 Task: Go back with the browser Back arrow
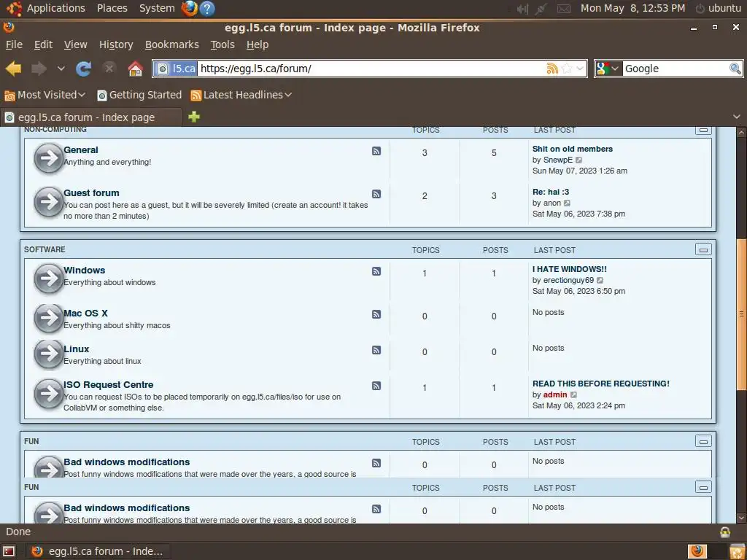pos(13,69)
